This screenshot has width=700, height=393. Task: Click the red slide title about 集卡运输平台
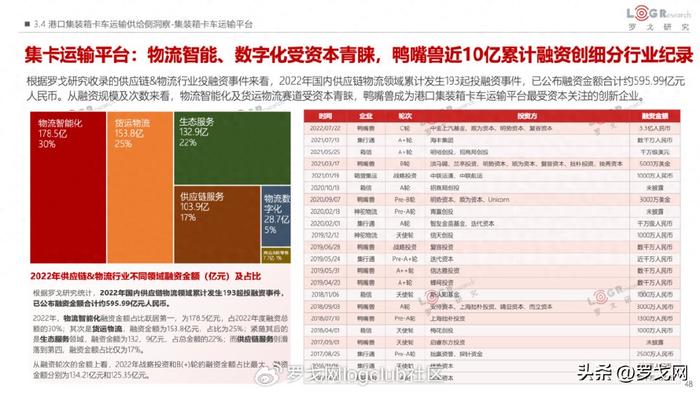click(x=359, y=55)
